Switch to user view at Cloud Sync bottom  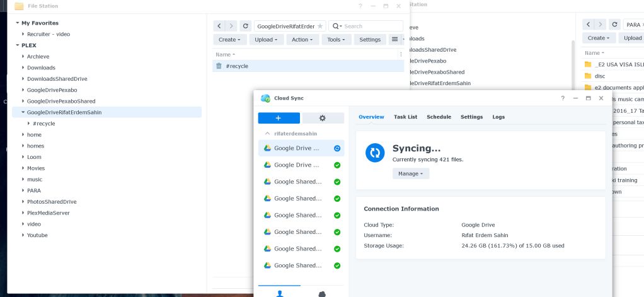click(280, 293)
